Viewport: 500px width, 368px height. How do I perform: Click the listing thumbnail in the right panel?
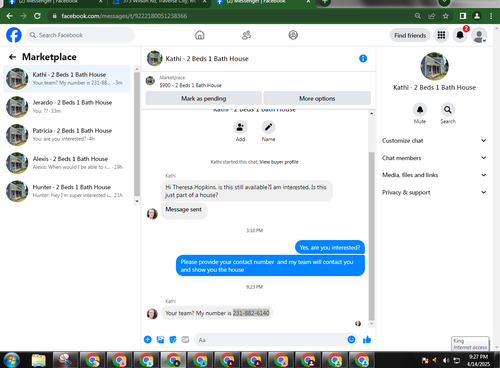tap(434, 66)
